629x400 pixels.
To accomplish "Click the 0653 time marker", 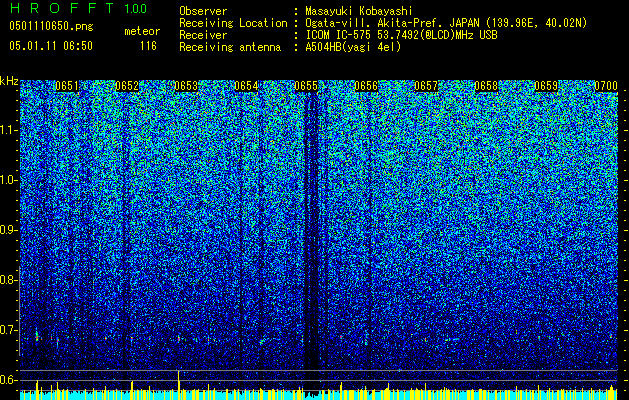I will coord(186,86).
